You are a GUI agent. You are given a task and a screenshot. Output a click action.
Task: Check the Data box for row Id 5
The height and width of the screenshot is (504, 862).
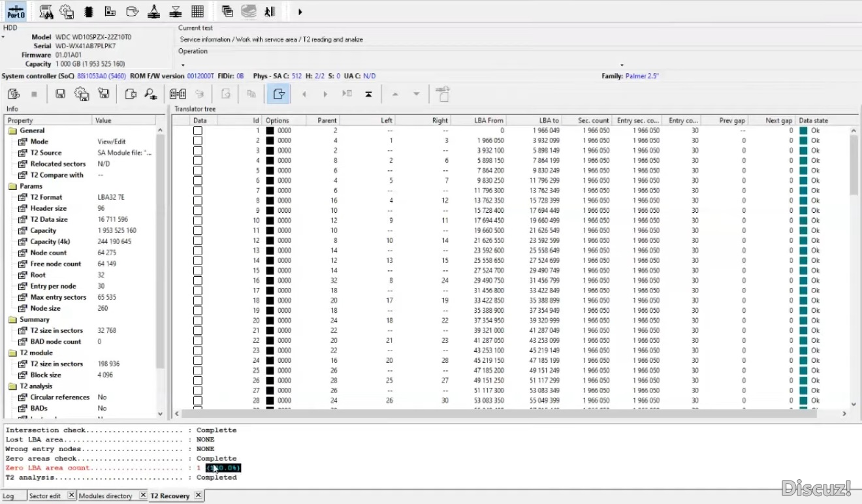[198, 170]
